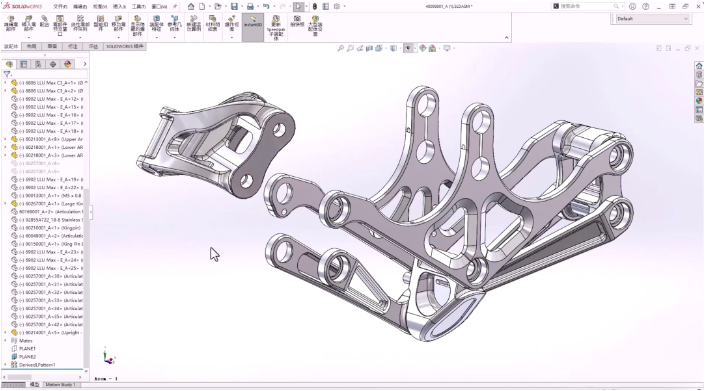Screen dimensions: 706x391
Task: Open the Default configuration dropdown
Action: (652, 19)
